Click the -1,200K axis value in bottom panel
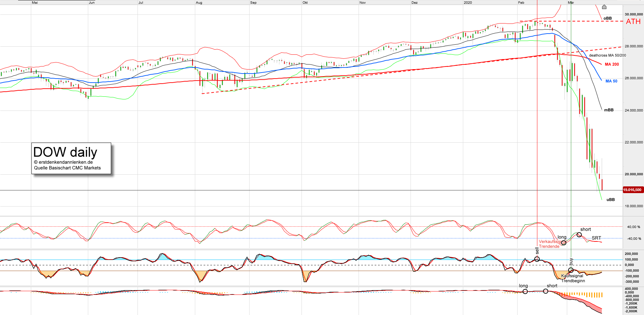Screen dimensions: 644x315 632,304
